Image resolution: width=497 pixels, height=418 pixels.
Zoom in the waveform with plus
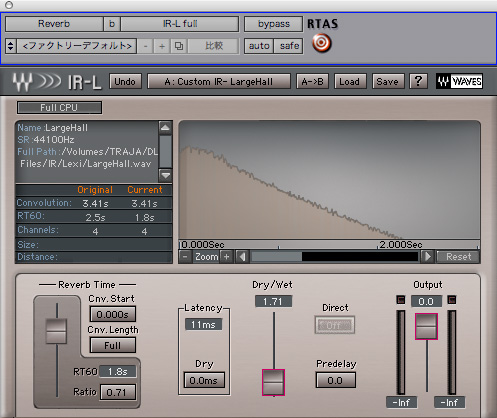coord(226,257)
